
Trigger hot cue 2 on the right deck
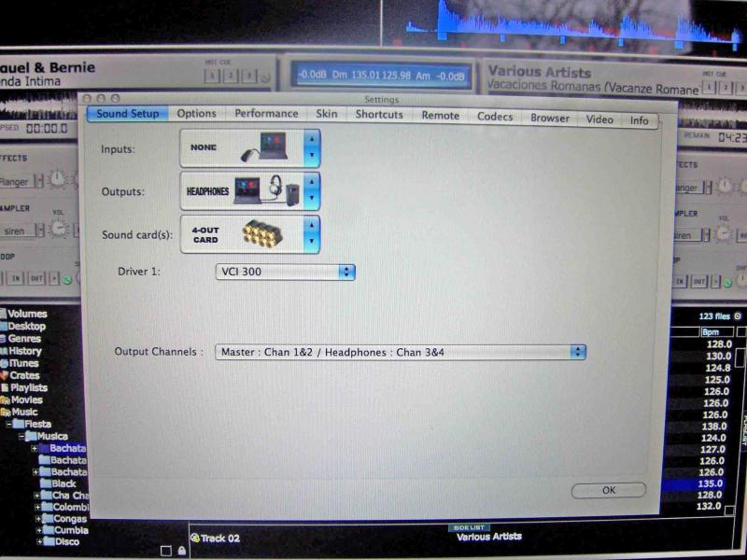click(x=726, y=88)
